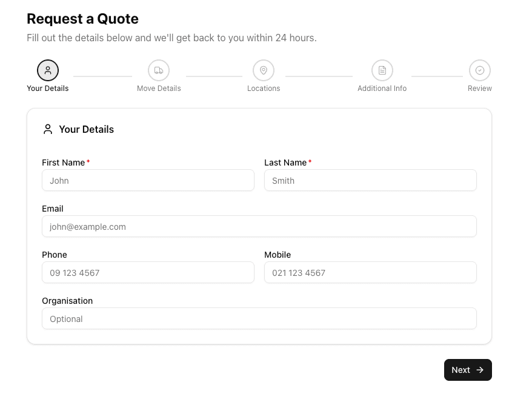Select the Additional Info step label
Image resolution: width=532 pixels, height=399 pixels.
tap(382, 89)
